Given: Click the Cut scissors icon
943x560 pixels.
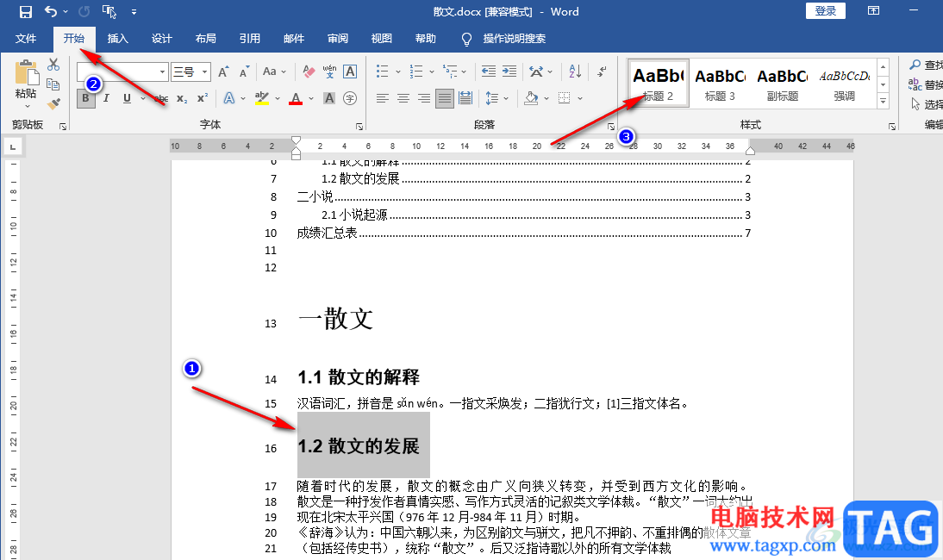Looking at the screenshot, I should click(x=53, y=65).
